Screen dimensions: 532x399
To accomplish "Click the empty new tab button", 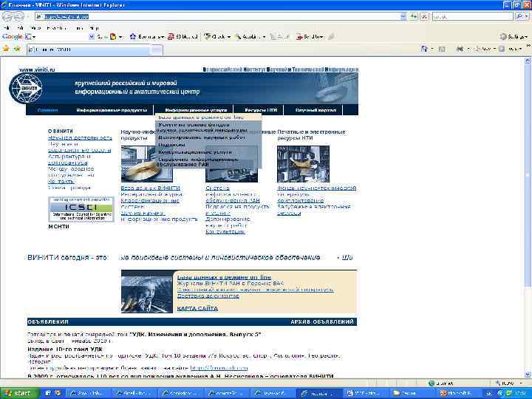I will (x=157, y=50).
